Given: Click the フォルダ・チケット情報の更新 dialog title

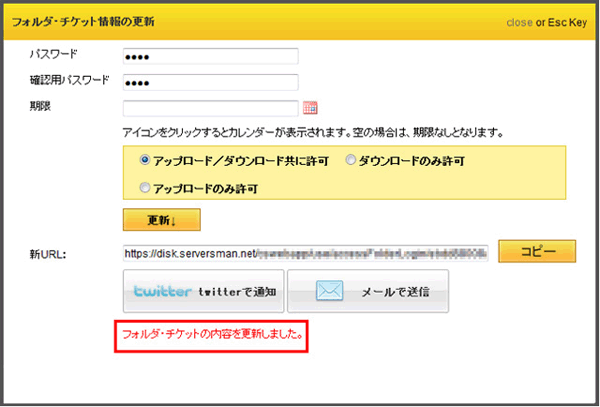Looking at the screenshot, I should click(x=83, y=22).
